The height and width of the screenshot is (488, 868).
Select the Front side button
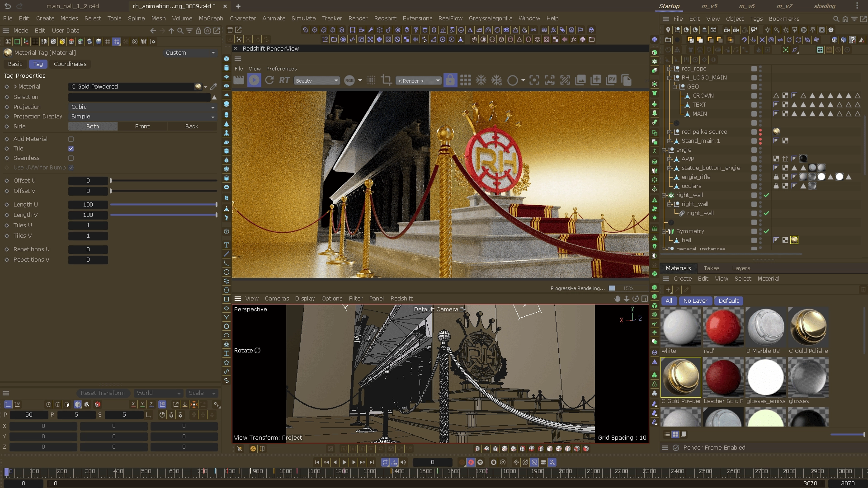[x=142, y=127]
